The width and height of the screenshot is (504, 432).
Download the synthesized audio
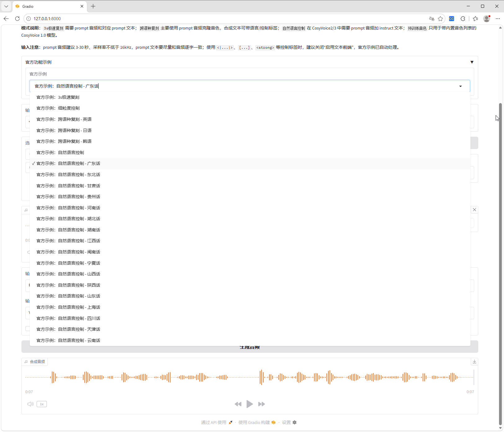click(x=475, y=362)
